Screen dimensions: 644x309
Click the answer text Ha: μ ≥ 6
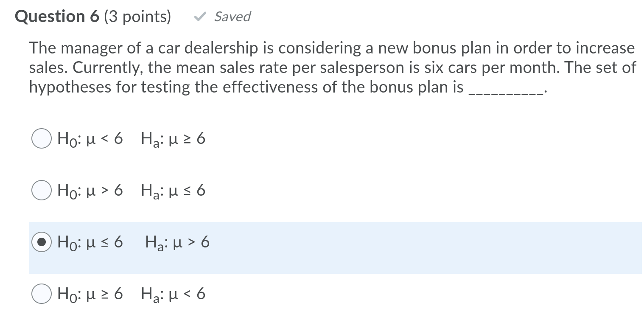point(173,138)
